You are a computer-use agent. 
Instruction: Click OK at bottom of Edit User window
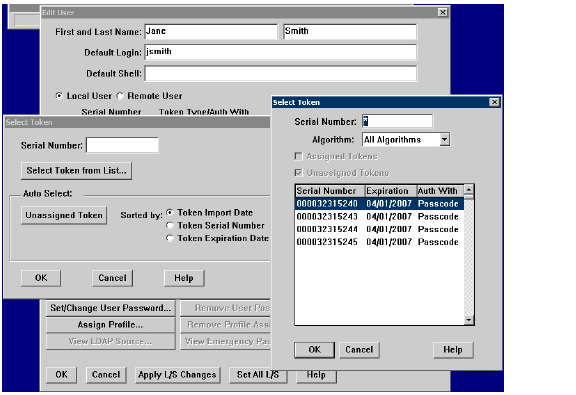61,375
